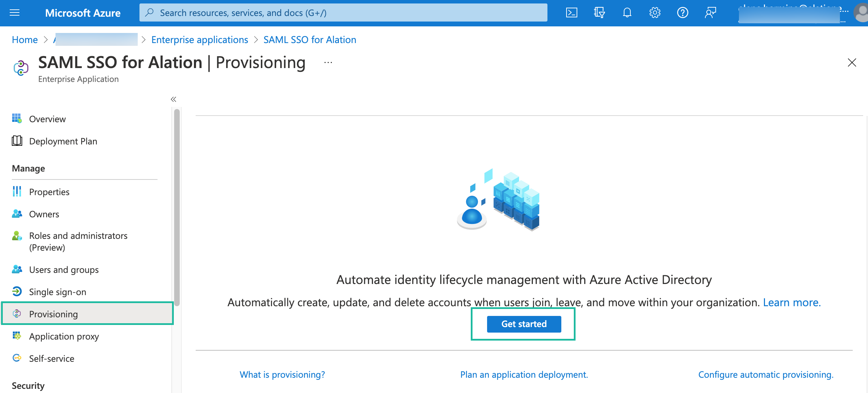Click the Self-service icon

coord(17,358)
